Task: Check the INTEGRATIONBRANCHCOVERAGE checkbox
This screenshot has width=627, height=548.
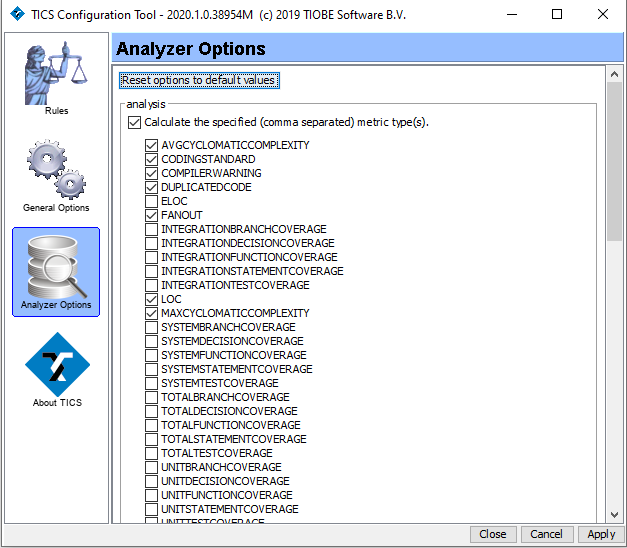Action: (152, 230)
